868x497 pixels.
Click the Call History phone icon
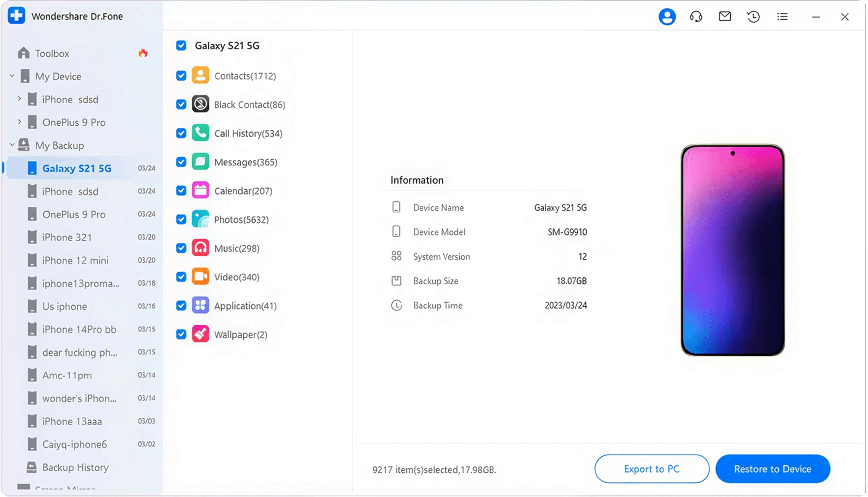pyautogui.click(x=201, y=133)
